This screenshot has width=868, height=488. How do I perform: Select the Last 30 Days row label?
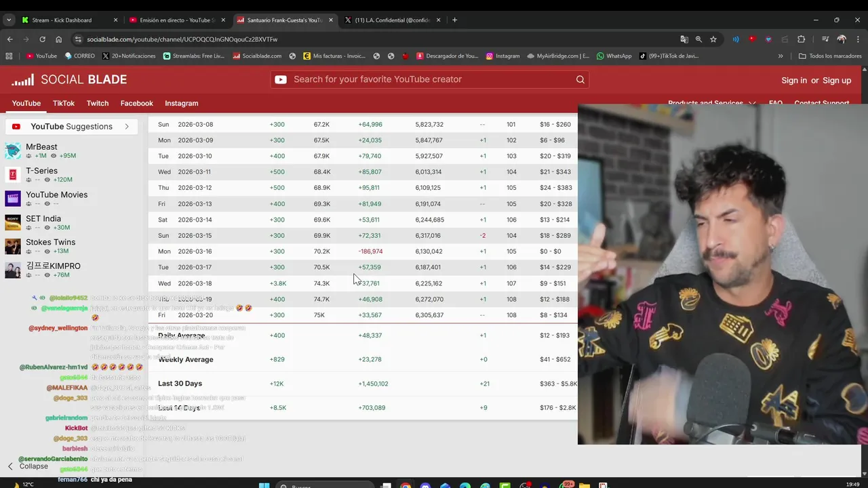pos(180,384)
